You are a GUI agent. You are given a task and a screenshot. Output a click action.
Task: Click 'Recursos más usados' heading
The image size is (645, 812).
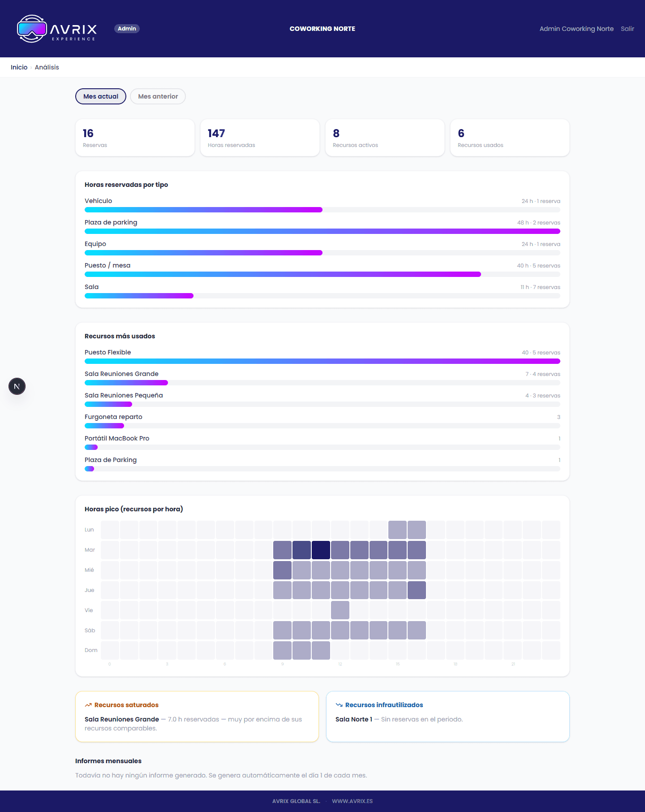pos(120,336)
